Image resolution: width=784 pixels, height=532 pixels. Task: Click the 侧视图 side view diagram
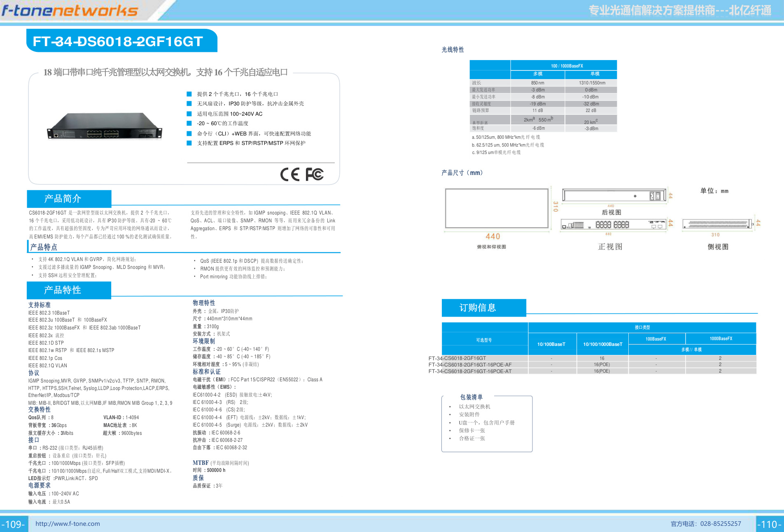point(716,224)
